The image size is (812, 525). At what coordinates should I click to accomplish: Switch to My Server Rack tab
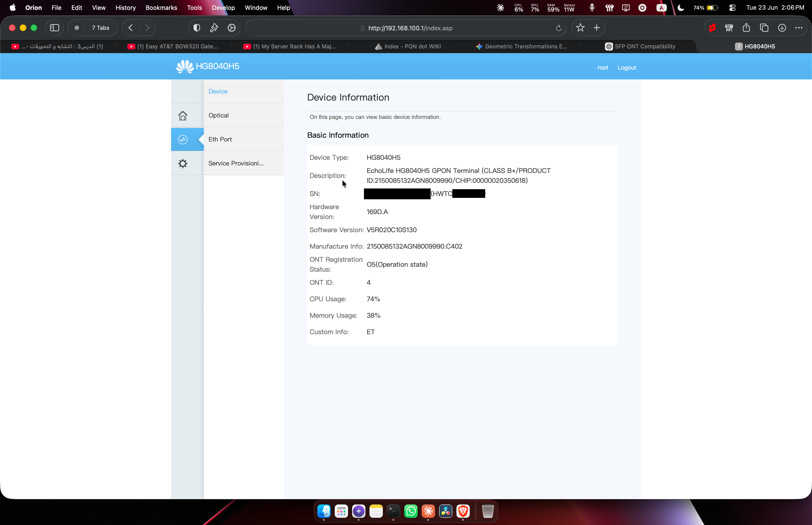tap(290, 46)
